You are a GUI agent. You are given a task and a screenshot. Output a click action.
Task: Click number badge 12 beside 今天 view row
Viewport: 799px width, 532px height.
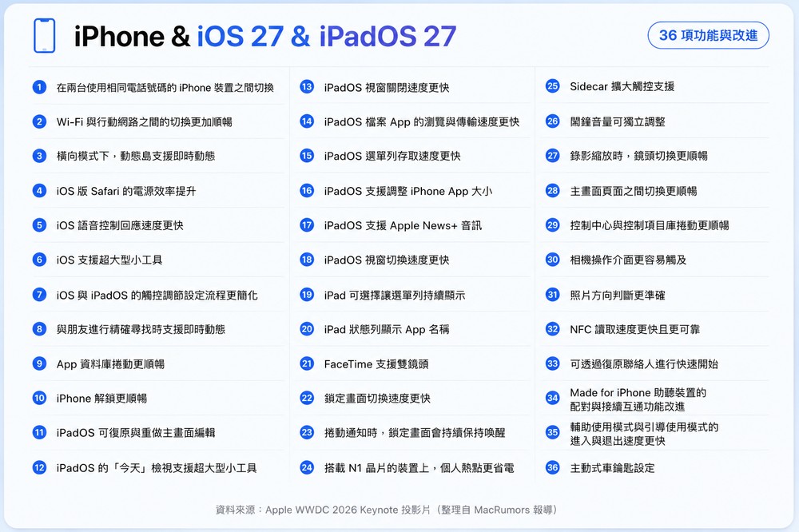(39, 467)
